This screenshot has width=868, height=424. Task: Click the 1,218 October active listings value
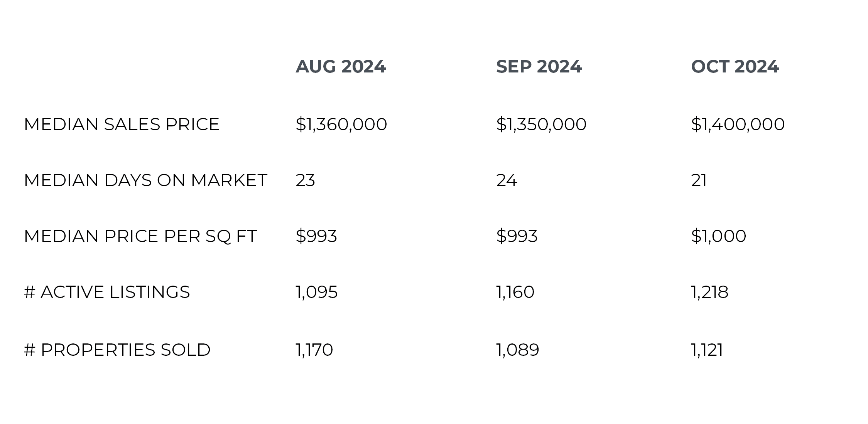click(709, 292)
